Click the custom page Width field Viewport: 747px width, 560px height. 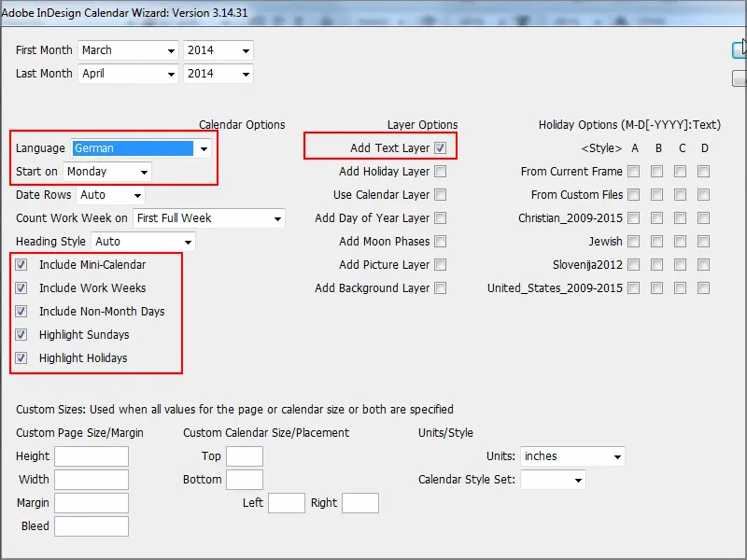pyautogui.click(x=92, y=480)
